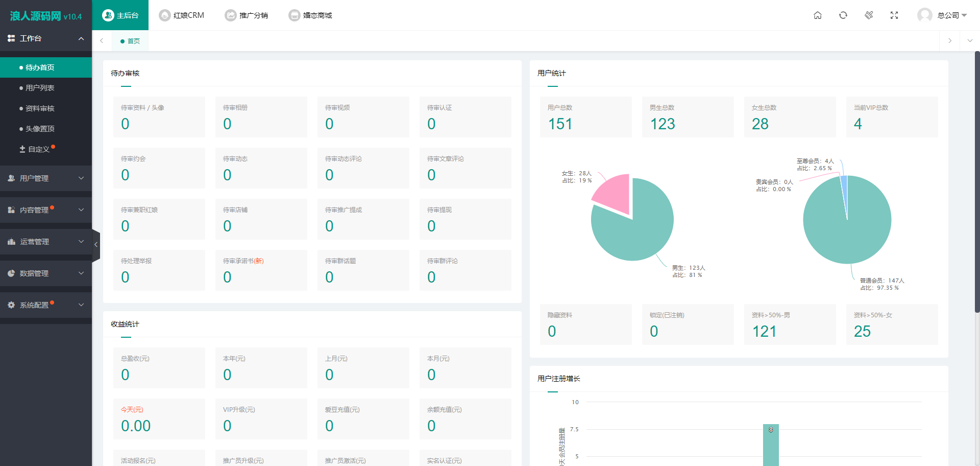
Task: Expand the 用户管理 sidebar menu
Action: [46, 178]
